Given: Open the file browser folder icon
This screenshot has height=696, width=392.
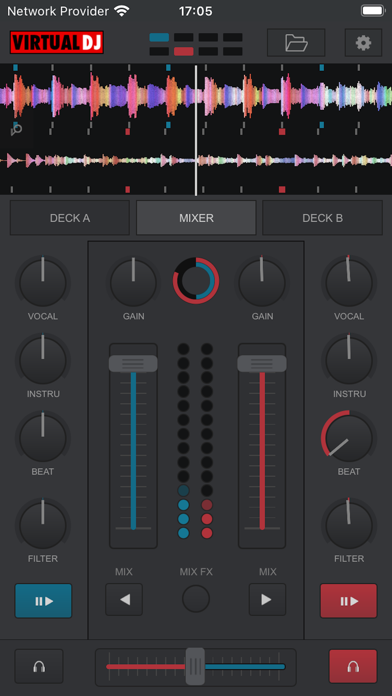Looking at the screenshot, I should tap(296, 43).
